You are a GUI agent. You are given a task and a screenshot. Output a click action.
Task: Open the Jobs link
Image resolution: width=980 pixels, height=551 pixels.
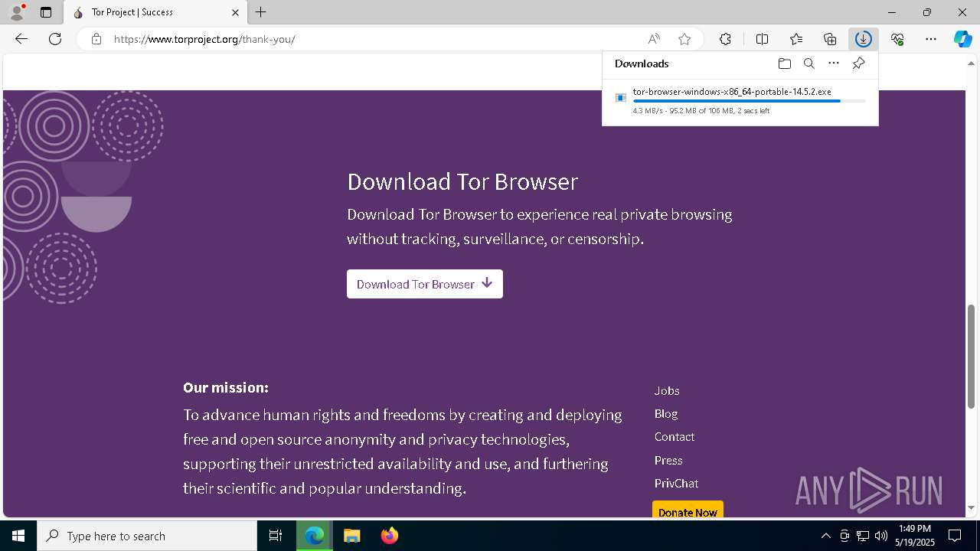[667, 390]
